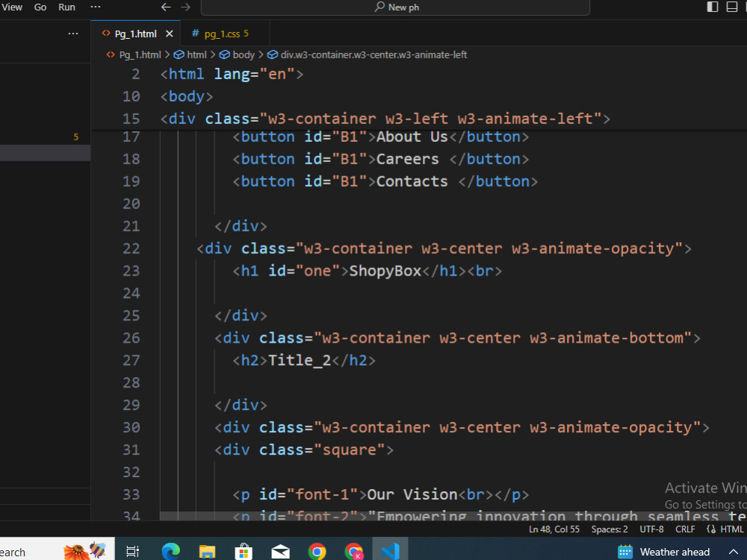This screenshot has height=560, width=747.
Task: Click CRLF end-of-line status item
Action: point(684,529)
